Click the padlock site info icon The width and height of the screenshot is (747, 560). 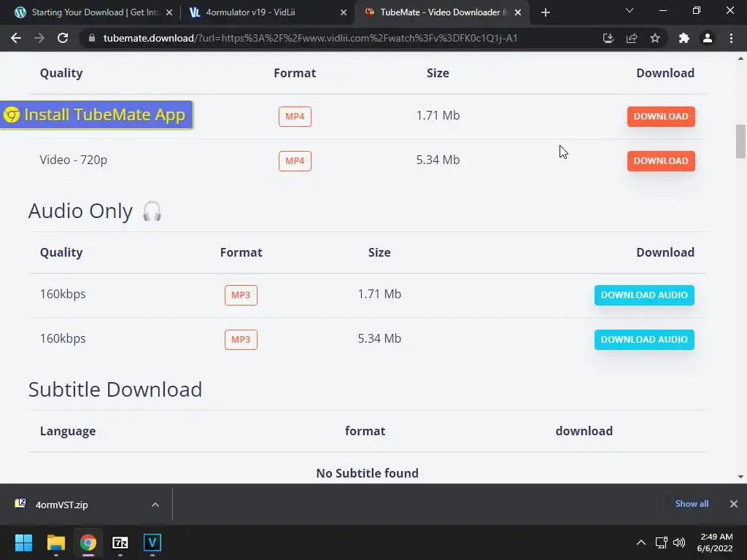click(x=92, y=38)
